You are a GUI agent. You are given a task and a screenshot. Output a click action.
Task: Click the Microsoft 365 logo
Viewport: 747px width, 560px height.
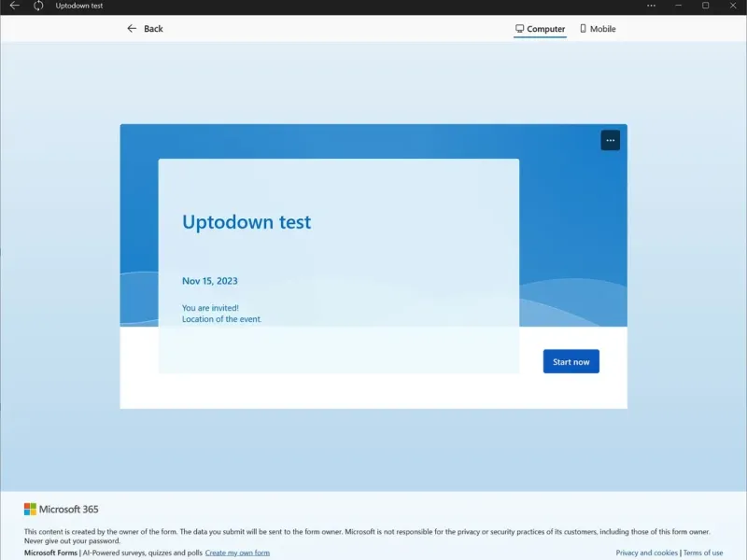(62, 509)
